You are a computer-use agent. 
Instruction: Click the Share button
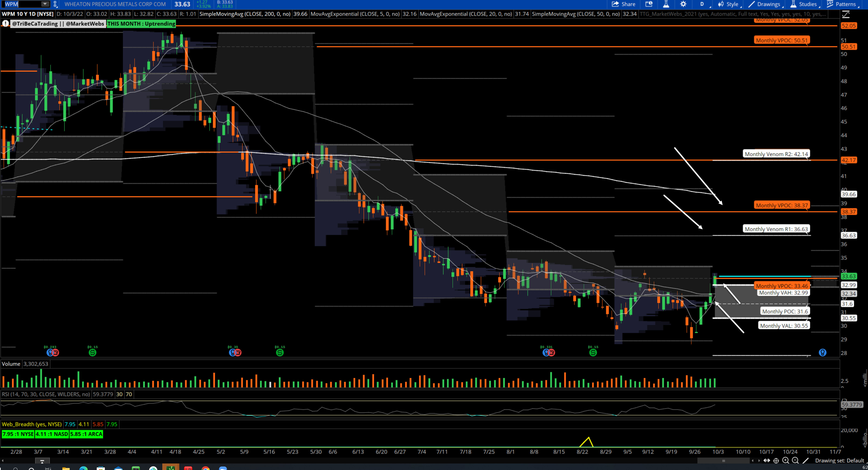click(x=623, y=4)
